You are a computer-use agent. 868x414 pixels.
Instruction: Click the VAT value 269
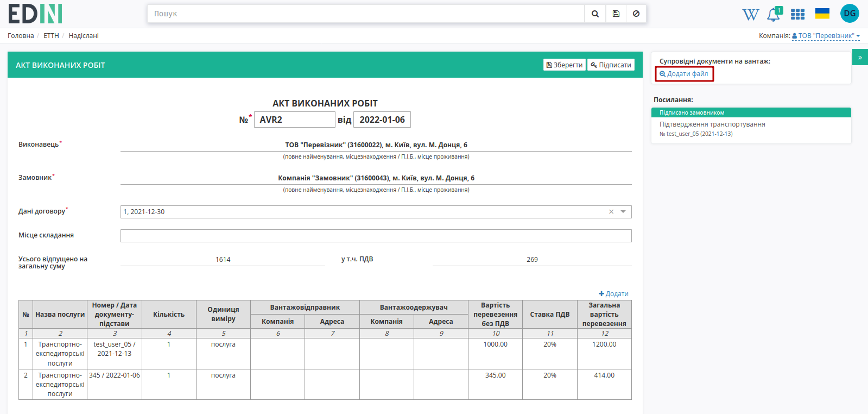532,260
